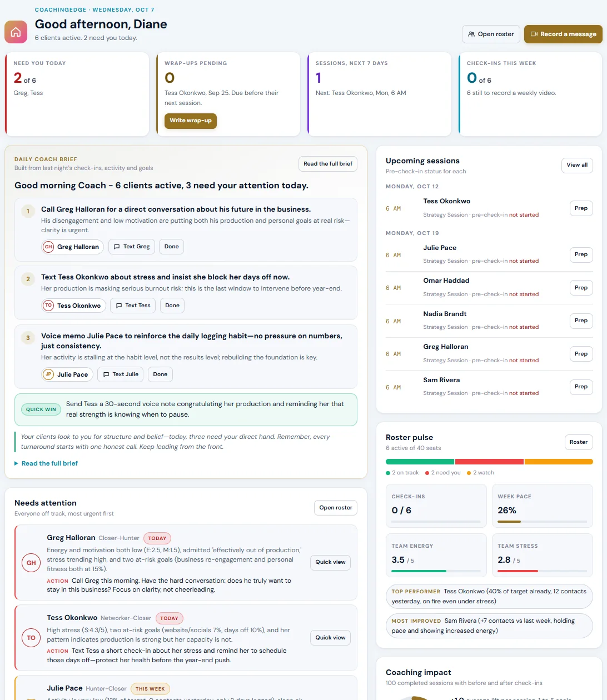Click the Team Stress progress bar
The height and width of the screenshot is (700, 607).
pos(543,571)
